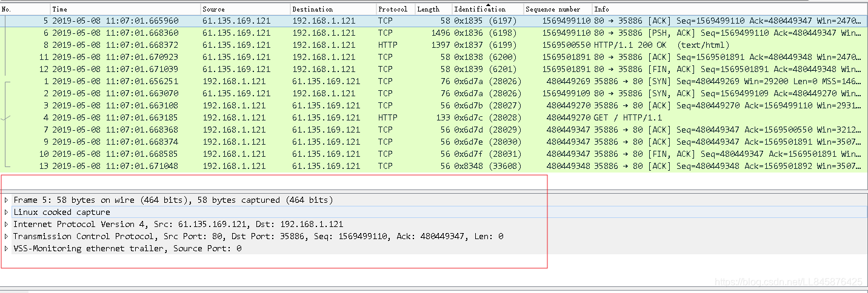The width and height of the screenshot is (868, 293).
Task: Click Identification value 0x6d7c (28028)
Action: 487,117
